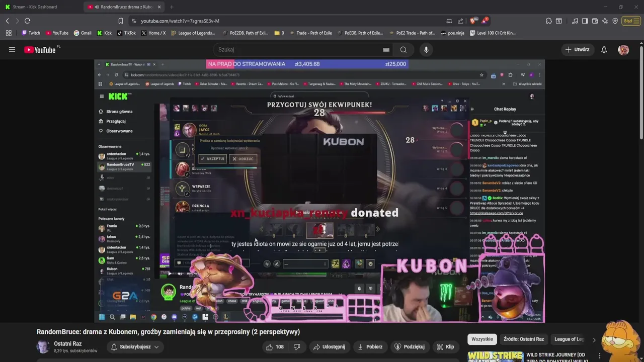This screenshot has width=644, height=362.
Task: Open a new browser tab
Action: [172, 7]
